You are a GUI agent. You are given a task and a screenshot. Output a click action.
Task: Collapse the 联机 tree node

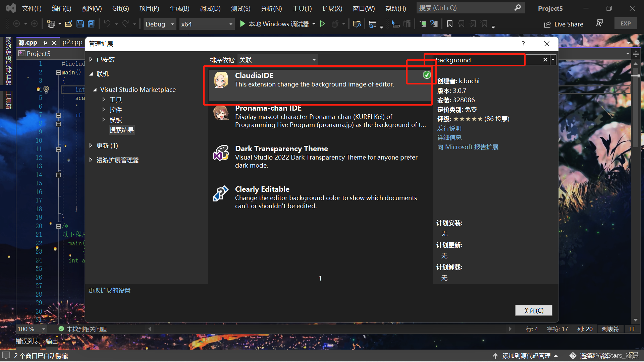[91, 74]
